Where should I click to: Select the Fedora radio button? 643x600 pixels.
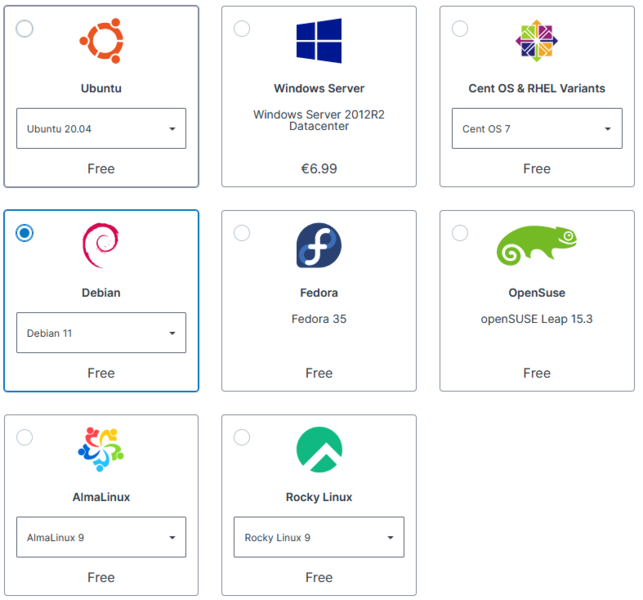[x=242, y=233]
